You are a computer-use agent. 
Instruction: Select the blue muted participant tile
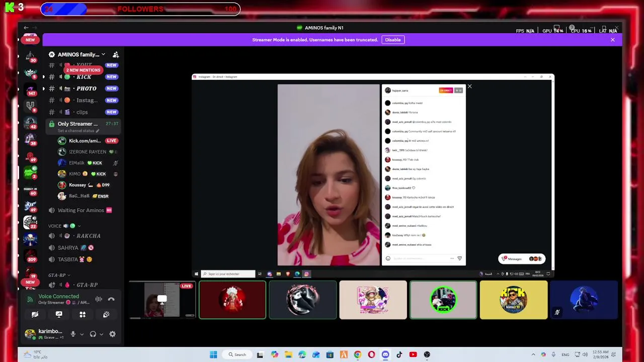584,300
